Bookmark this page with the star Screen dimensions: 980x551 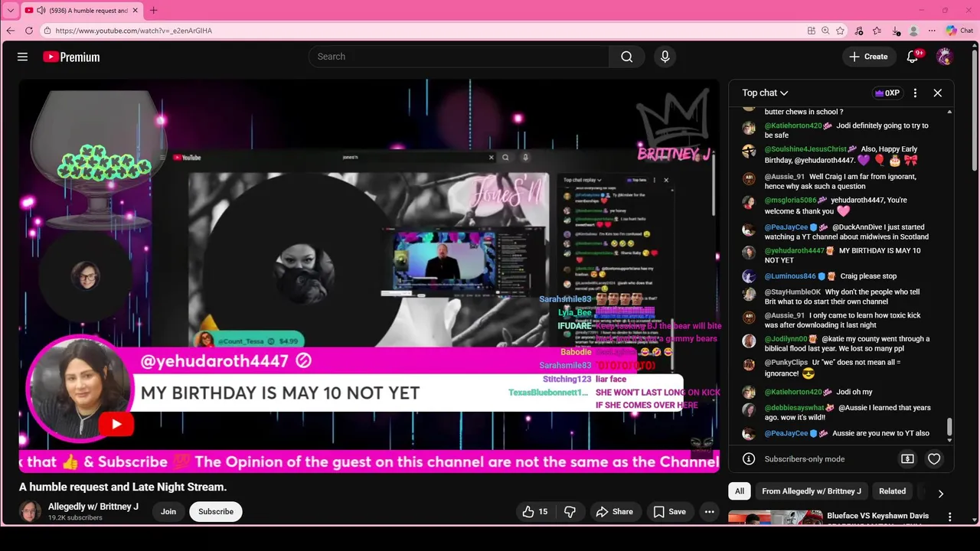(840, 31)
